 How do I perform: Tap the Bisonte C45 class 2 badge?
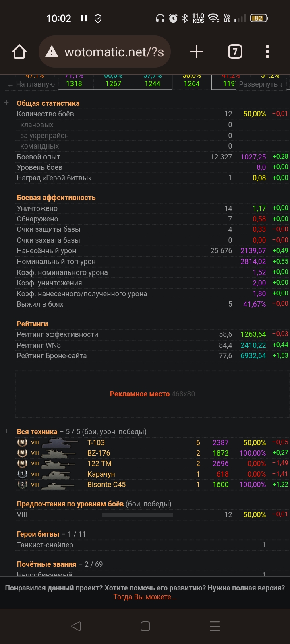click(22, 485)
